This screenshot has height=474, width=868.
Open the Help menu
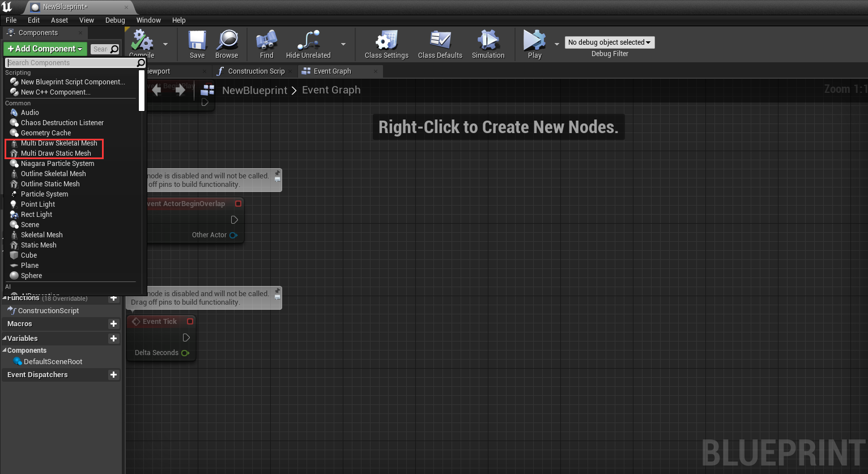click(179, 20)
